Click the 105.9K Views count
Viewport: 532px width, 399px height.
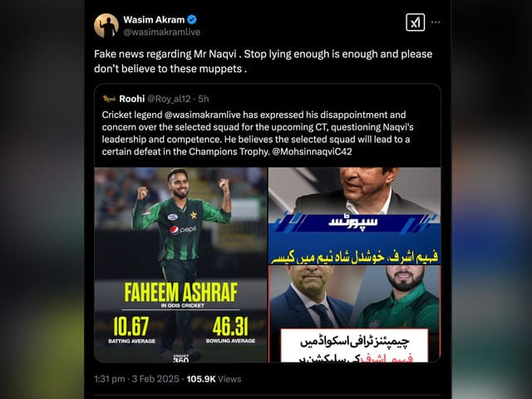click(214, 379)
